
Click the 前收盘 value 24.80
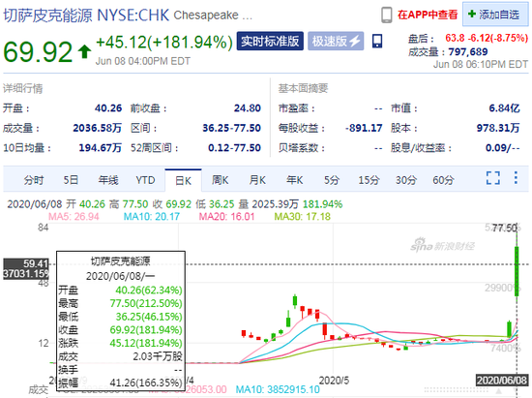(x=248, y=108)
